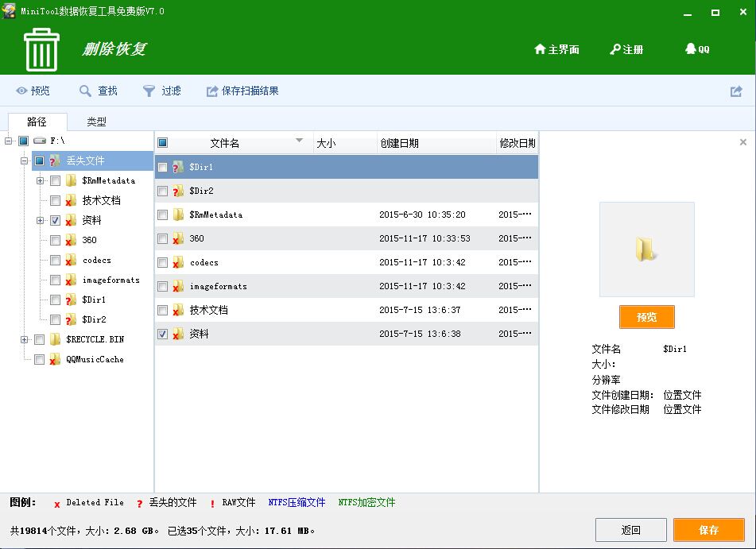Image resolution: width=756 pixels, height=549 pixels.
Task: Click the $RmMetadata folder icon in tree
Action: [71, 181]
